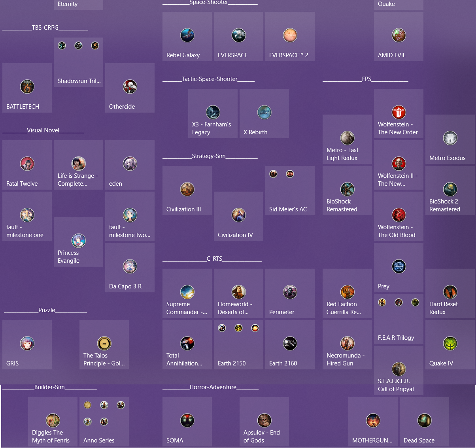Launch fault - milestone one tile
The image size is (476, 448).
[27, 216]
